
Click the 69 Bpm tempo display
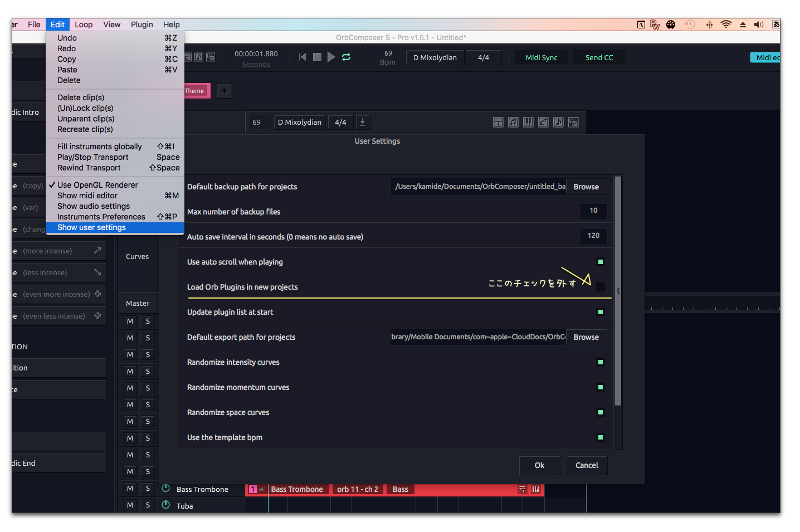coord(388,57)
